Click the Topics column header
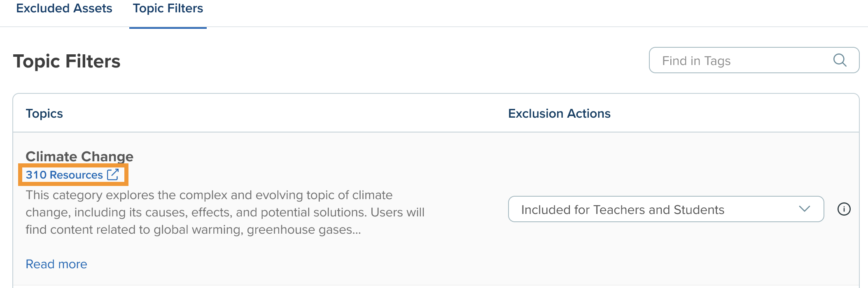Screen dimensions: 868x288 (x=44, y=114)
